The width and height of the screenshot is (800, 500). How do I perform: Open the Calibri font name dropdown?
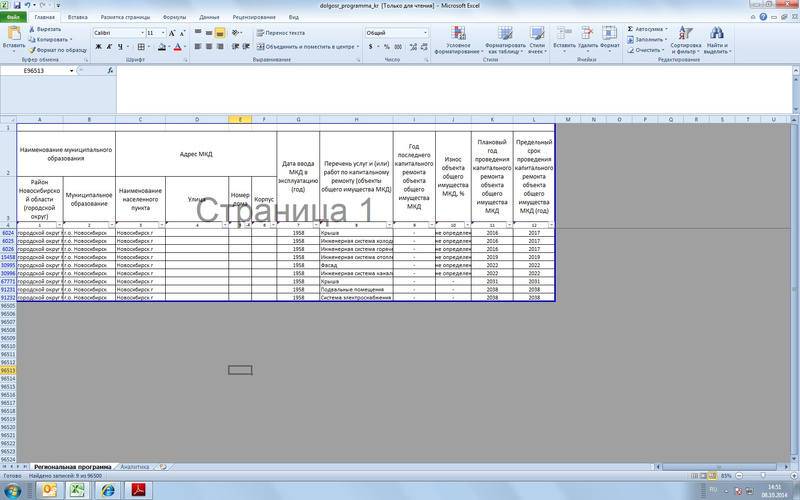point(139,33)
